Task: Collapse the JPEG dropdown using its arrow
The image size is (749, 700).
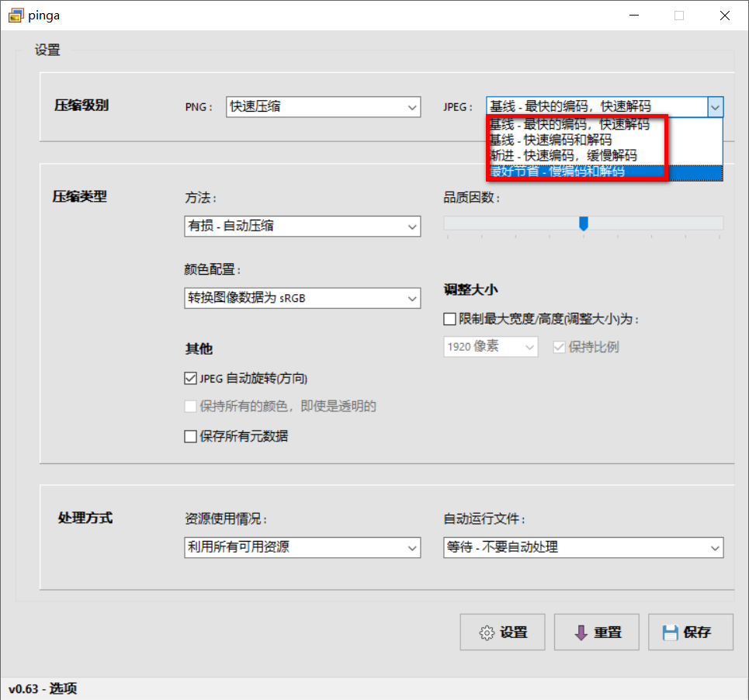Action: click(716, 106)
